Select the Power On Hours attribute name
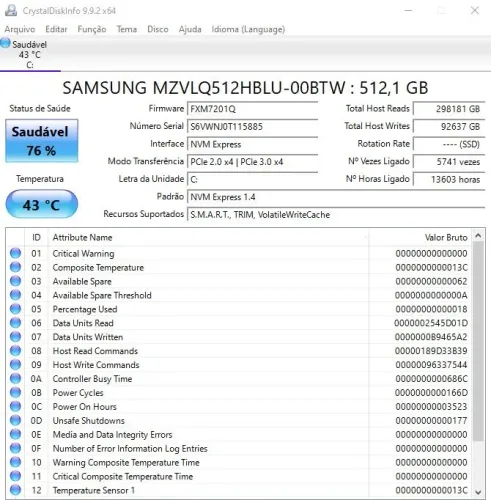Image resolution: width=491 pixels, height=500 pixels. click(x=85, y=407)
